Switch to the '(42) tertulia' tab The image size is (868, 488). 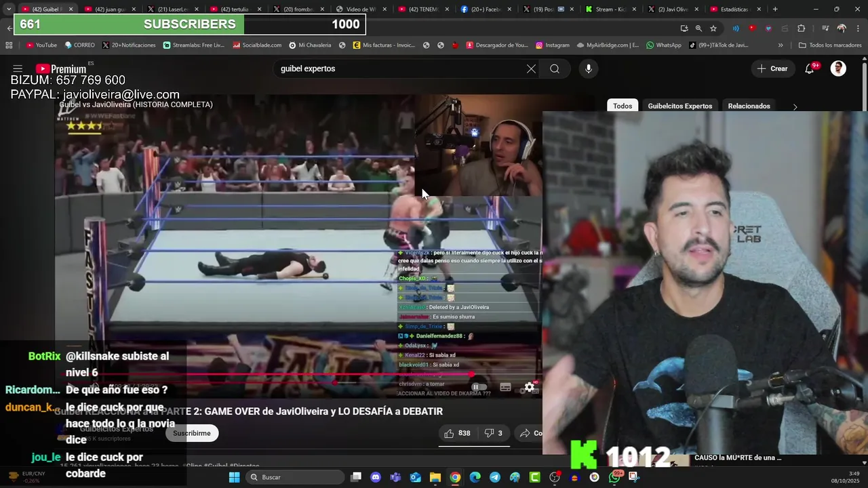pyautogui.click(x=235, y=9)
